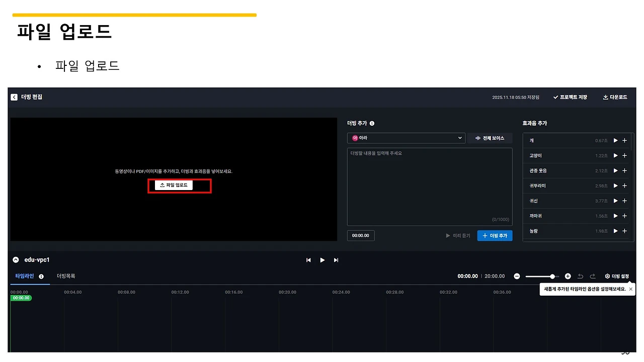Skip to the next section
The image size is (644, 362).
(x=336, y=260)
